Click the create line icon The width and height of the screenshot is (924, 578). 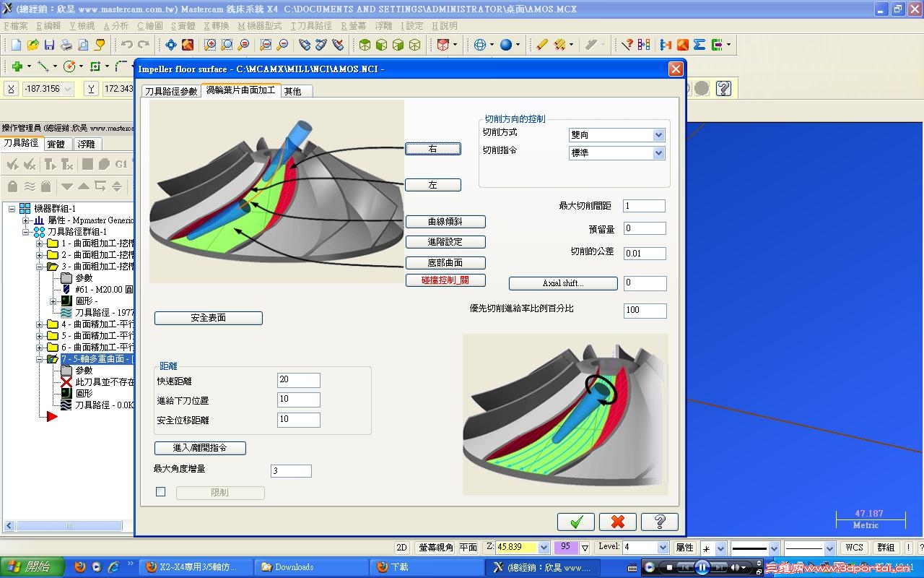[x=43, y=66]
